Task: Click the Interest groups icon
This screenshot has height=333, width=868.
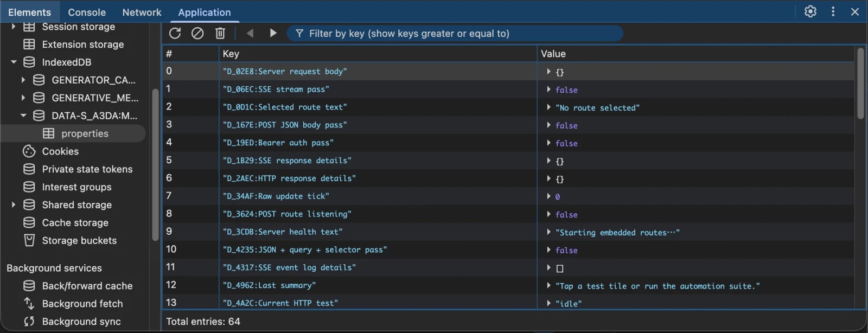Action: 29,187
